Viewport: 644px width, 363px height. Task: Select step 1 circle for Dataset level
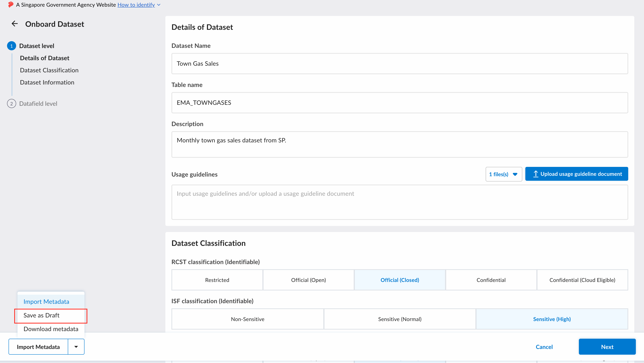(12, 46)
